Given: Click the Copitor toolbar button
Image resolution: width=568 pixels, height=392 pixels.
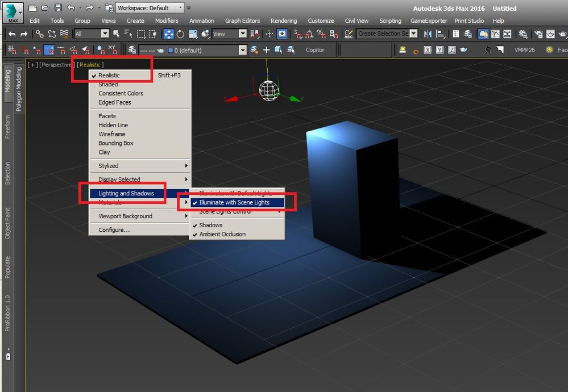Looking at the screenshot, I should [x=315, y=50].
